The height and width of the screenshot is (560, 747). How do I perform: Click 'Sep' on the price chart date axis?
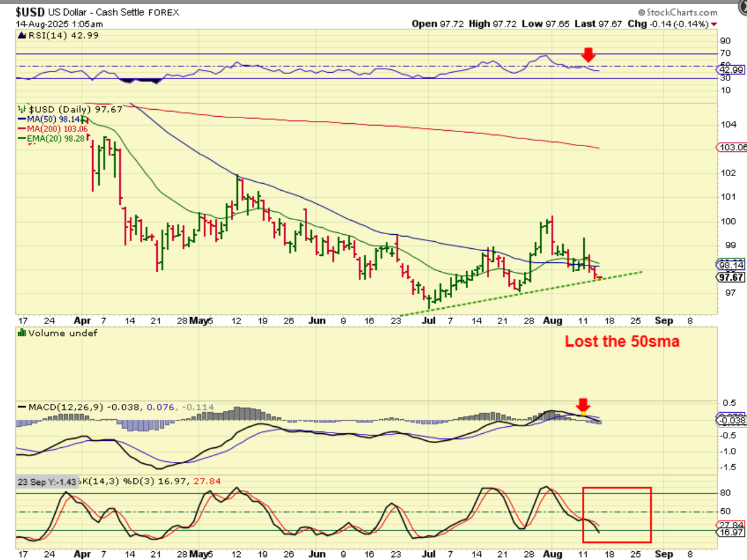point(664,321)
